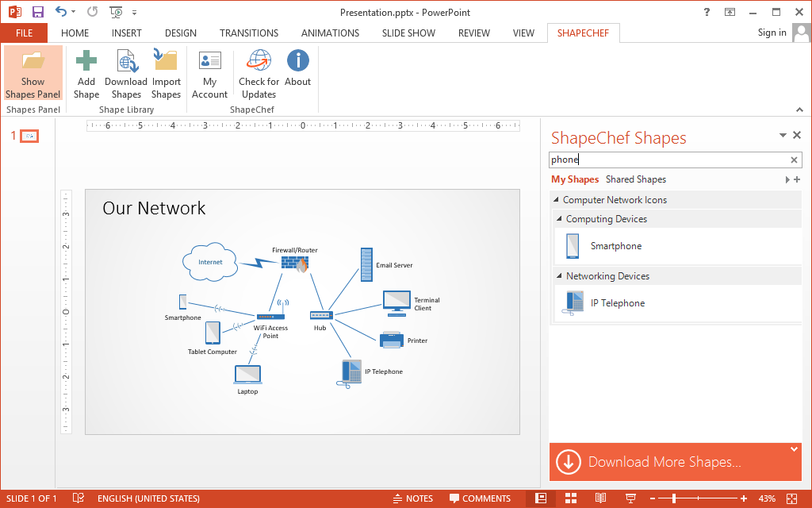This screenshot has width=812, height=508.
Task: Click the zoom slider handle
Action: click(x=674, y=498)
